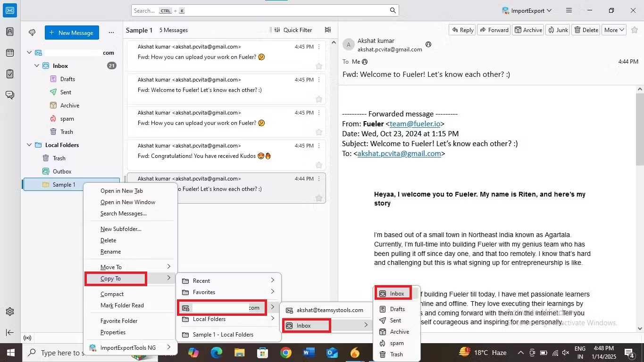The width and height of the screenshot is (644, 362).
Task: Choose Sample 1 - Local Folders destination
Action: (229, 335)
